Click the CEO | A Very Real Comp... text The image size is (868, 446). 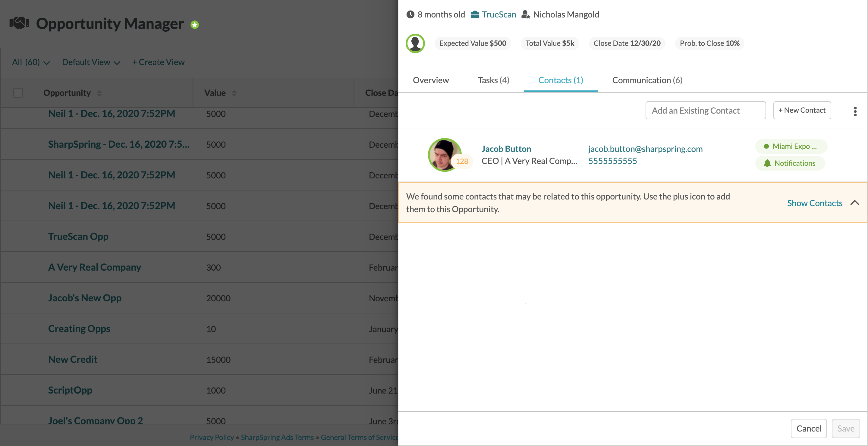pyautogui.click(x=529, y=161)
